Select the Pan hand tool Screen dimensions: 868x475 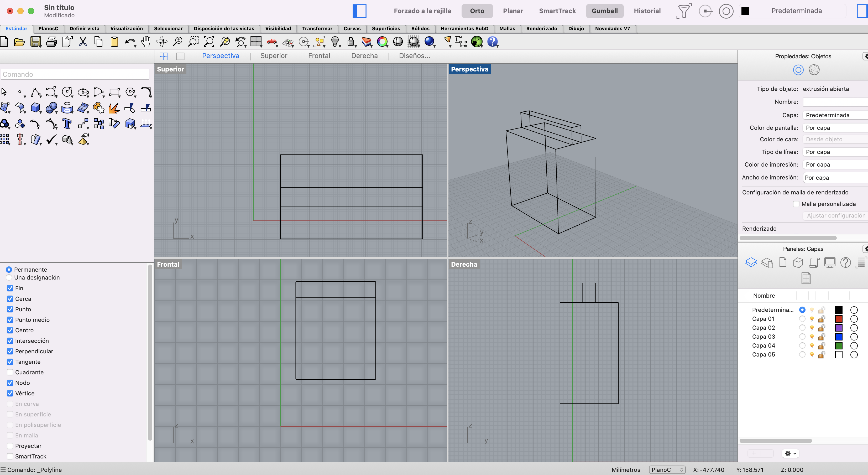pos(145,42)
